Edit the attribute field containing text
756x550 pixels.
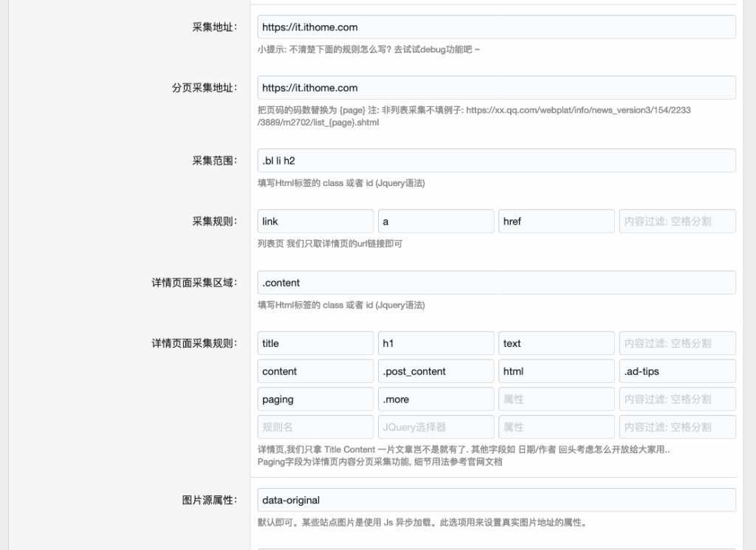coord(556,343)
